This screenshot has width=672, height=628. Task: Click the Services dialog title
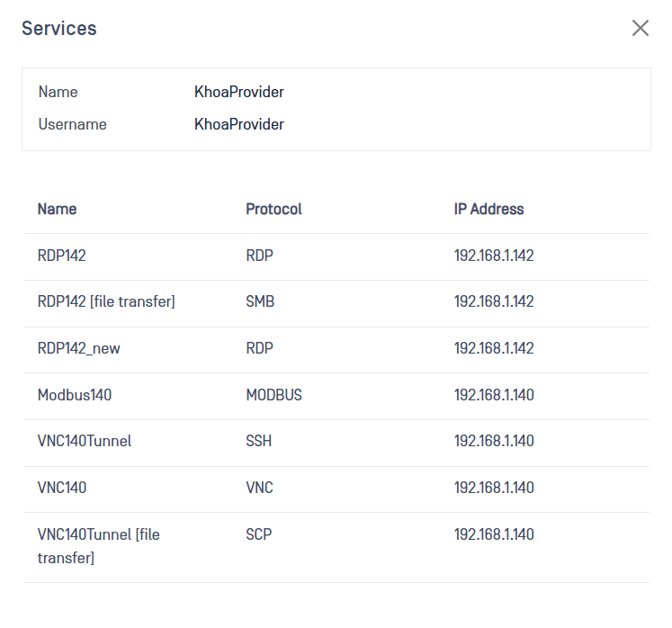pos(59,28)
